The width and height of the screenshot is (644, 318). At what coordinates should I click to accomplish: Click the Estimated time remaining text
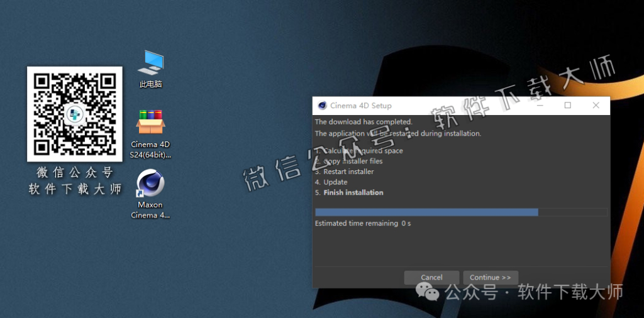coord(362,224)
